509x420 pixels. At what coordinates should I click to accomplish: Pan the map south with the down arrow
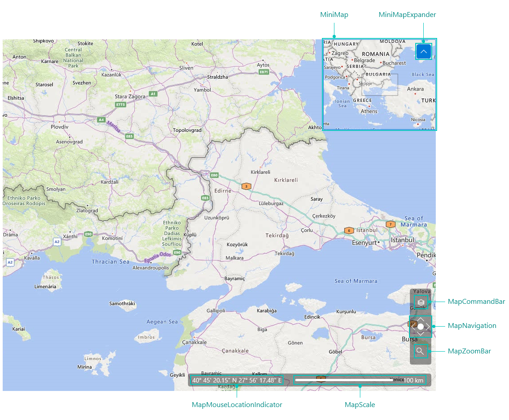tap(420, 334)
